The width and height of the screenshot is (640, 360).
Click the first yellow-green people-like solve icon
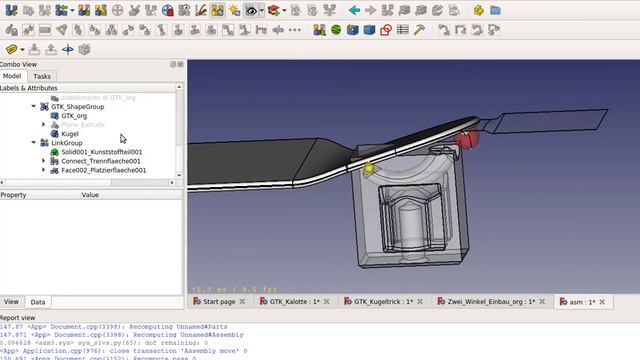(84, 10)
